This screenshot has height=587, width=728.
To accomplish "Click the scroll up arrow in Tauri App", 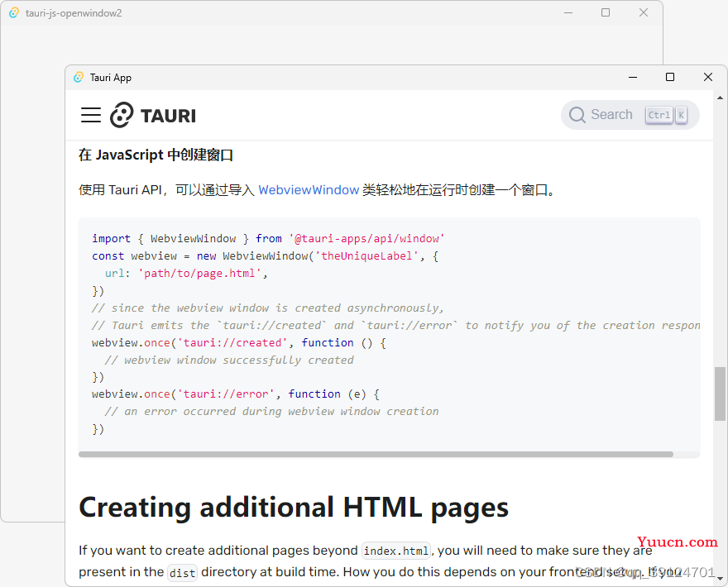I will tap(720, 98).
